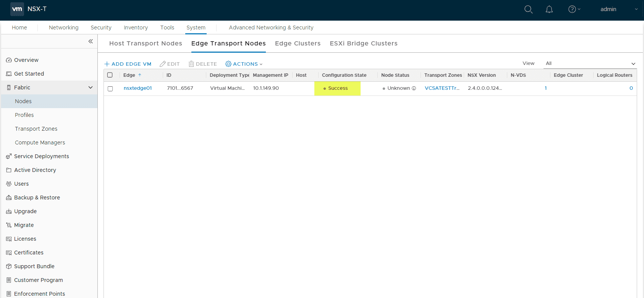Viewport: 644px width, 298px height.
Task: Open the Networking menu
Action: click(x=64, y=28)
